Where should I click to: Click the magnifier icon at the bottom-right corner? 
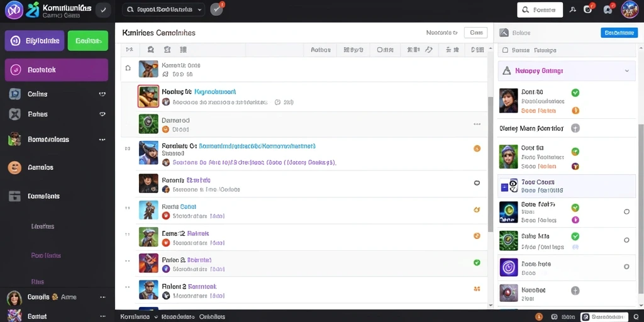tap(636, 317)
